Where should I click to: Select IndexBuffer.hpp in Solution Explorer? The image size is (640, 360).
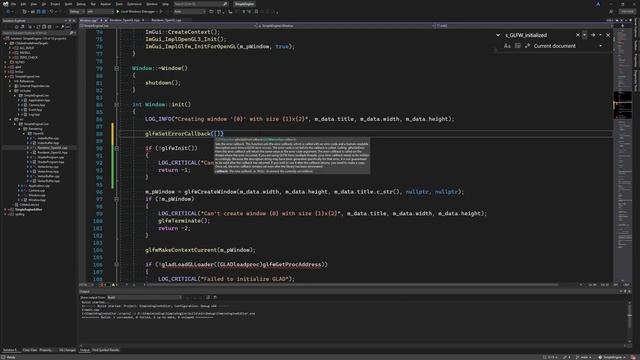point(48,143)
